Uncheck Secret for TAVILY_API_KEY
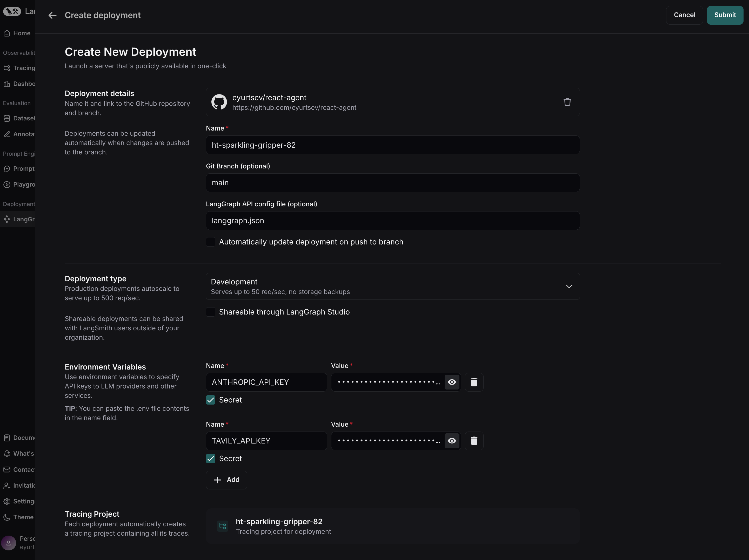 tap(211, 459)
